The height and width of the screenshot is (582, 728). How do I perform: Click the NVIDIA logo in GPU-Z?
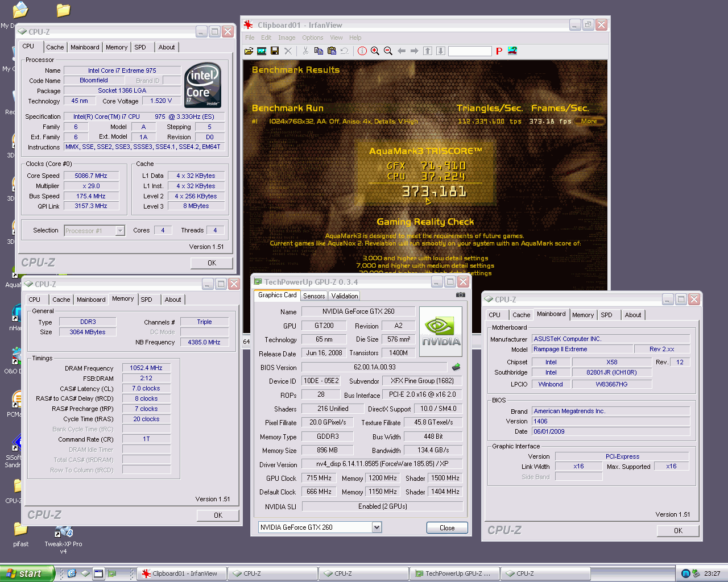[441, 332]
